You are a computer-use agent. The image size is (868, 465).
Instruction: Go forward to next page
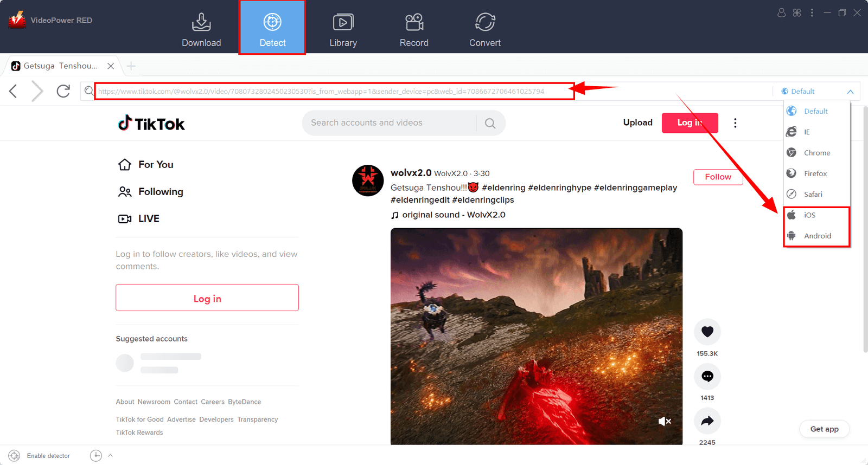pyautogui.click(x=37, y=91)
